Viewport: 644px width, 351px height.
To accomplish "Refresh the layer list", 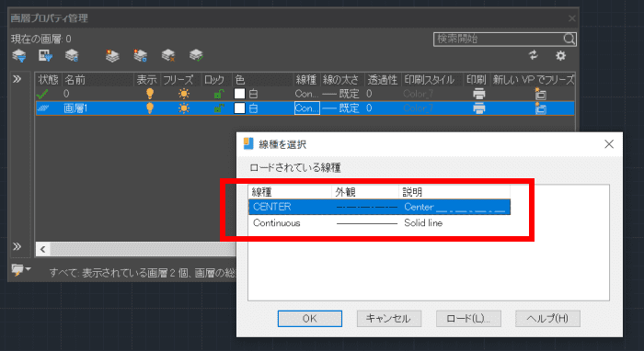I will click(534, 55).
